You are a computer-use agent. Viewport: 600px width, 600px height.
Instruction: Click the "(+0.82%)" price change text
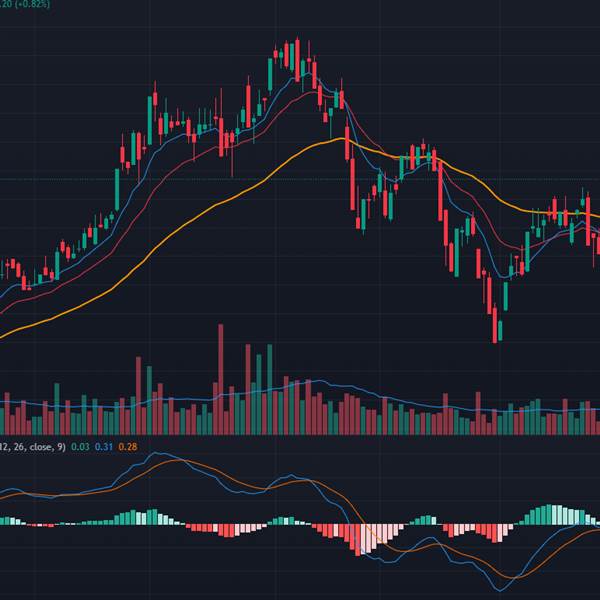32,4
